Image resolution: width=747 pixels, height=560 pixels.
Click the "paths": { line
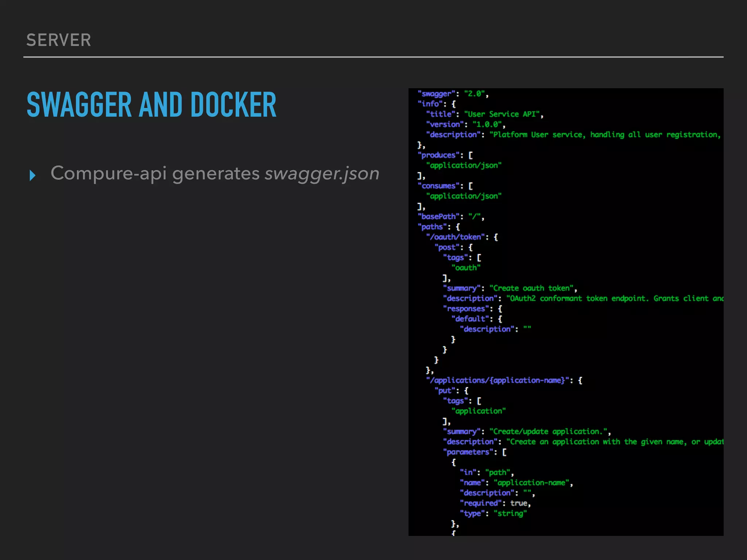[x=439, y=227]
